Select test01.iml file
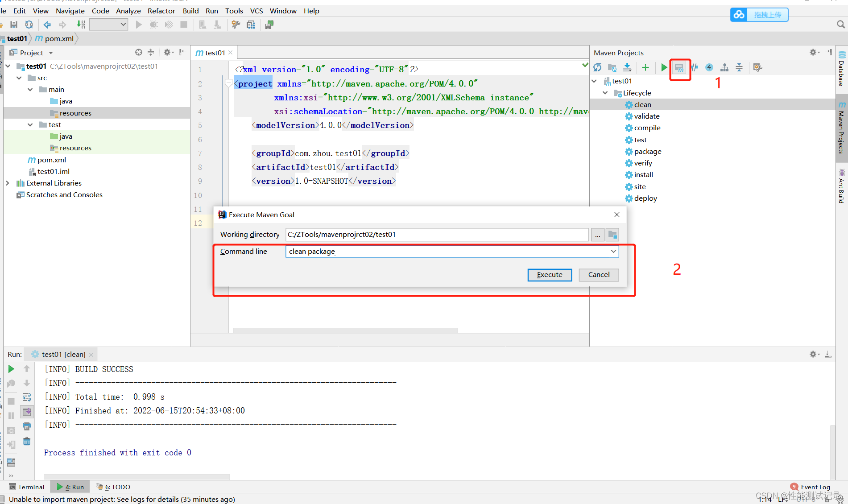The height and width of the screenshot is (504, 848). (x=49, y=171)
